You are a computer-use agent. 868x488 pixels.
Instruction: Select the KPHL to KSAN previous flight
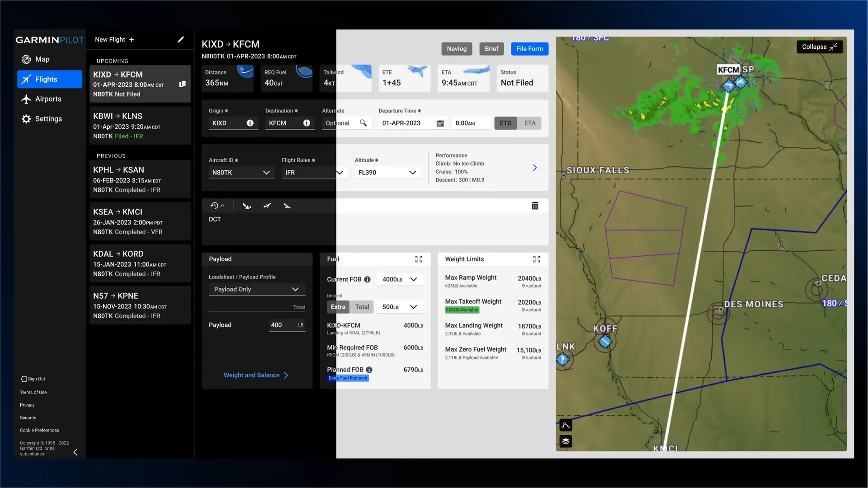[140, 179]
